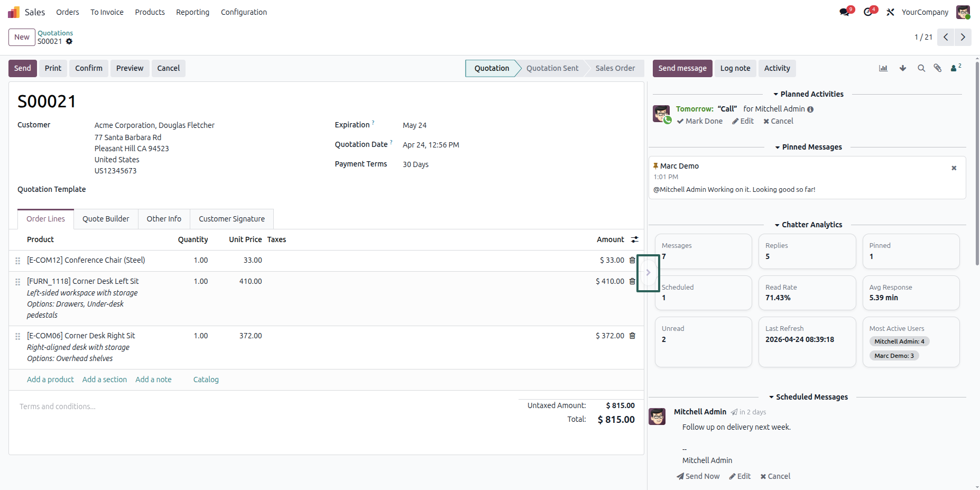
Task: Go to next record arrow
Action: (x=963, y=37)
